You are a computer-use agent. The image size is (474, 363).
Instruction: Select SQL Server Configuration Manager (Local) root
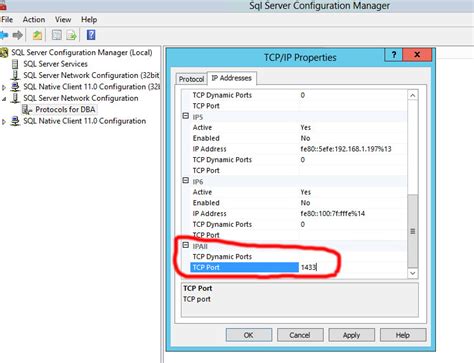point(82,53)
